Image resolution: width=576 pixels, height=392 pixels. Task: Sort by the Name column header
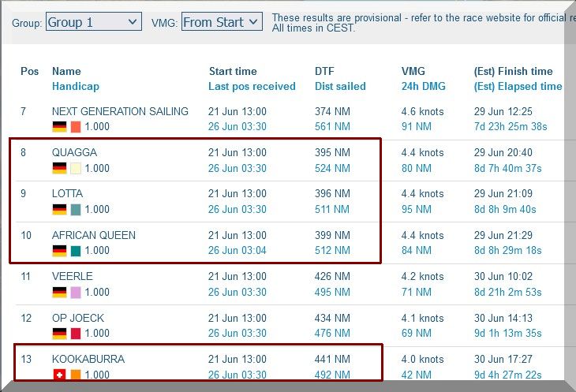66,71
